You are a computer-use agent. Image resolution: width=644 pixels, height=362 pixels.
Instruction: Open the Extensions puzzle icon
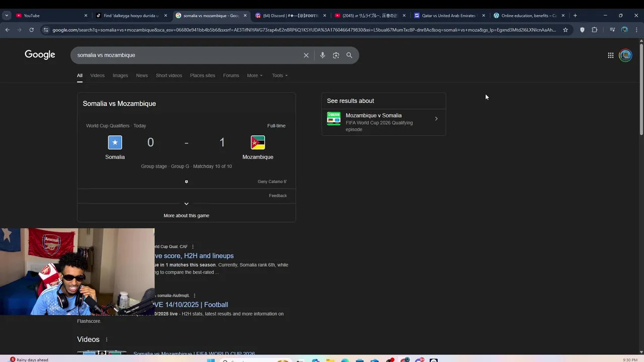595,30
